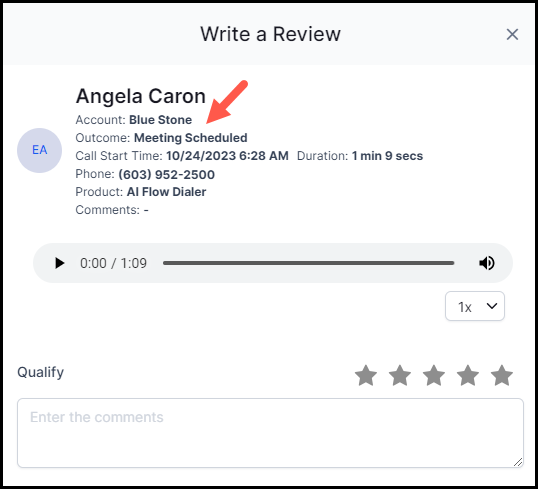Image resolution: width=538 pixels, height=489 pixels.
Task: Select the phone number (603) 952-2500
Action: (x=166, y=174)
